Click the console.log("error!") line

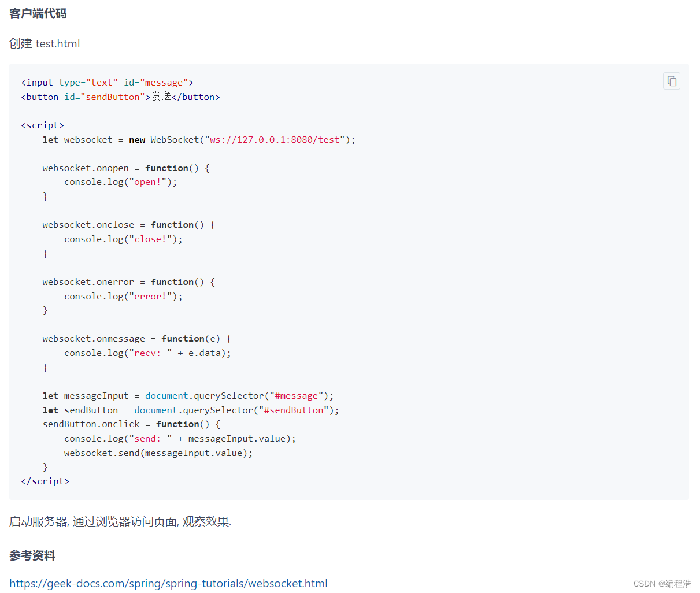click(123, 296)
